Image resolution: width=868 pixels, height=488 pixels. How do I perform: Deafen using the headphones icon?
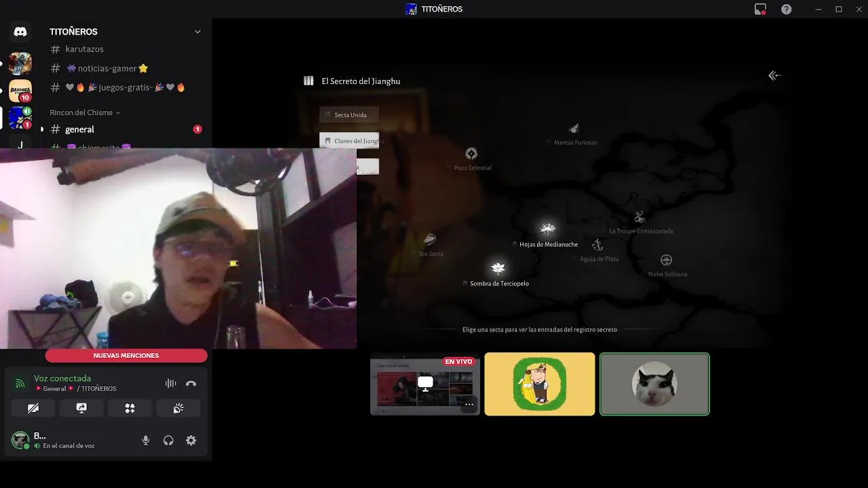tap(168, 441)
